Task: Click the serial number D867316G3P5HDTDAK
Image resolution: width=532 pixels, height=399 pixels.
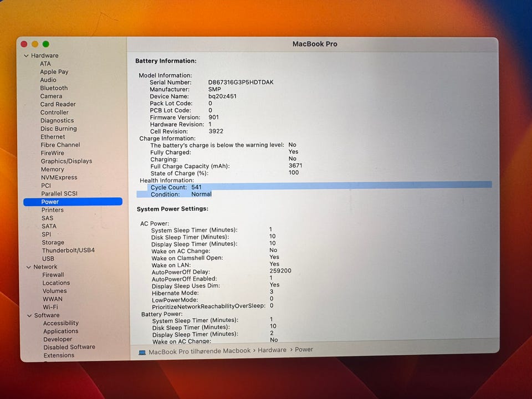Action: [241, 83]
